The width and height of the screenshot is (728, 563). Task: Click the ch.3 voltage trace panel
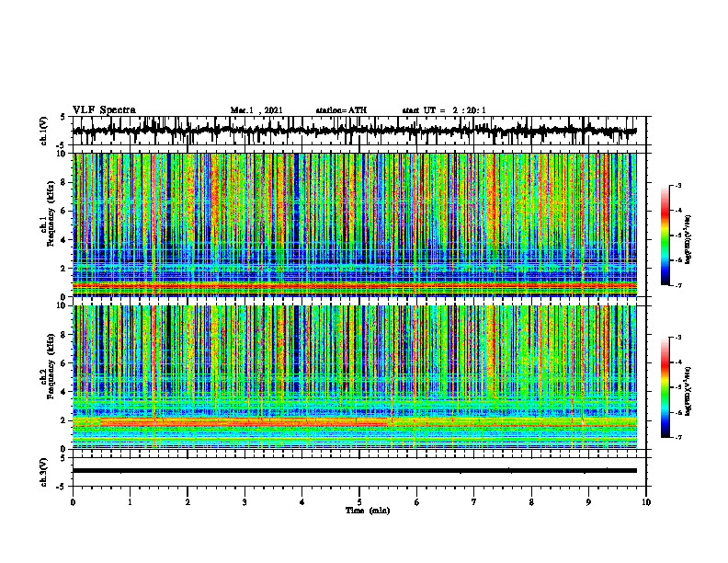tap(359, 472)
